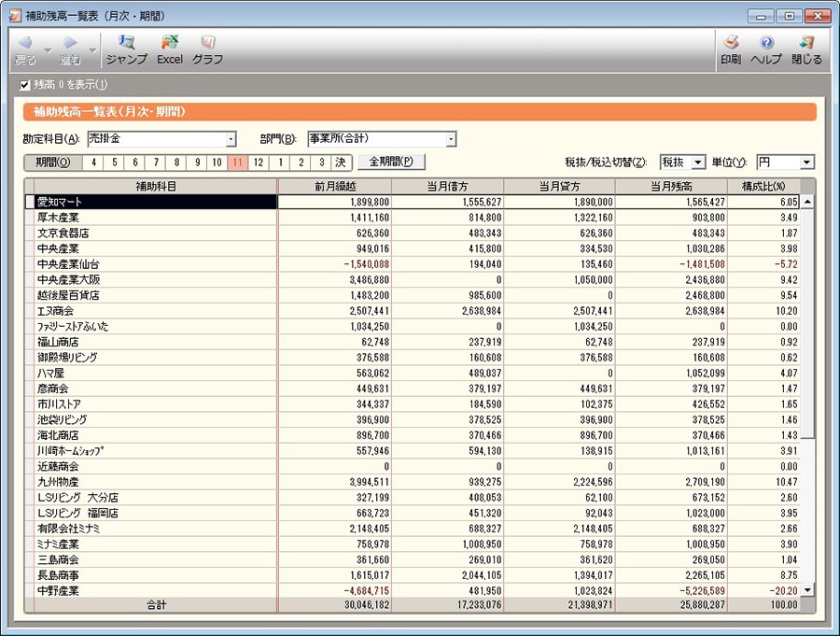This screenshot has height=636, width=840.
Task: Click the 補助科目 column header
Action: pyautogui.click(x=156, y=187)
